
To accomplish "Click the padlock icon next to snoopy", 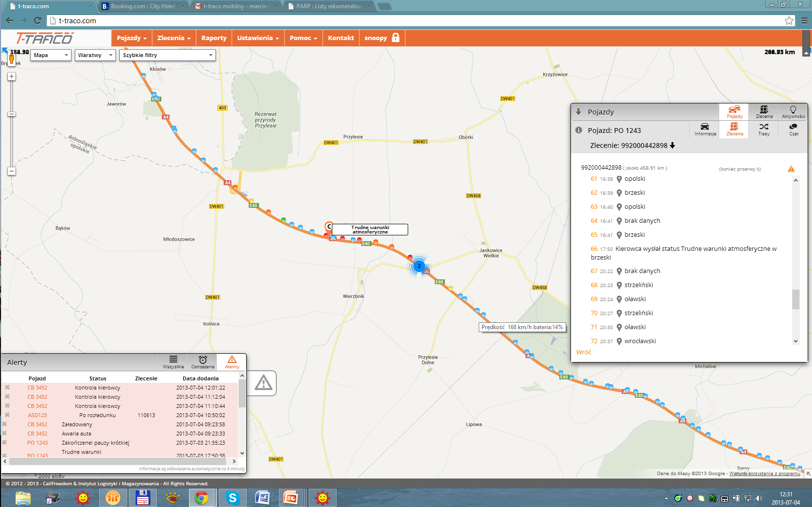I will 396,38.
